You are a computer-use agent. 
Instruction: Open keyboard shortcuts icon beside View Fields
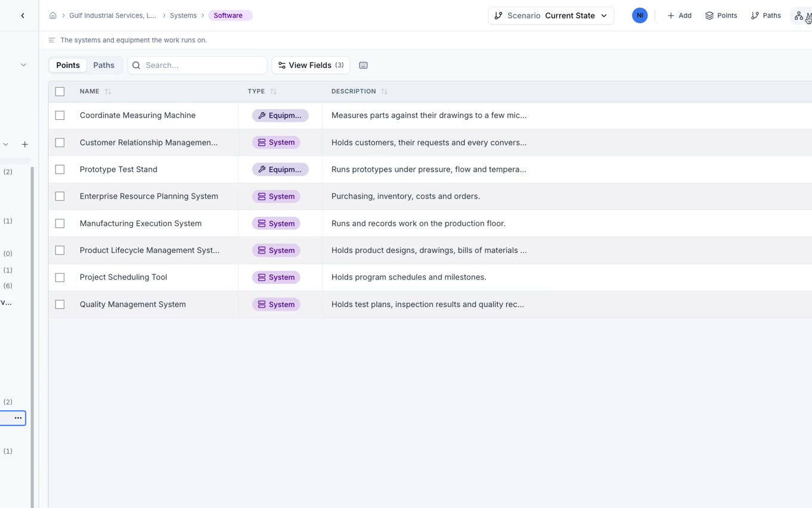pyautogui.click(x=364, y=65)
